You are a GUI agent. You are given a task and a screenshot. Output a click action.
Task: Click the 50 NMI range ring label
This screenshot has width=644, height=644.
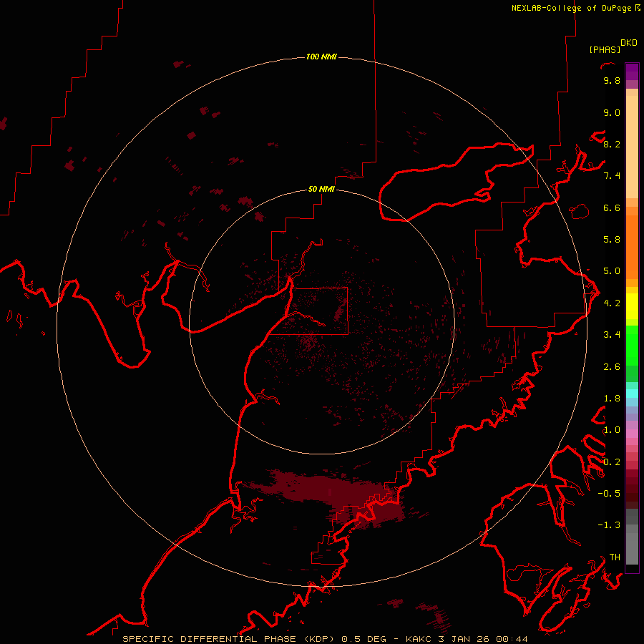[x=321, y=189]
